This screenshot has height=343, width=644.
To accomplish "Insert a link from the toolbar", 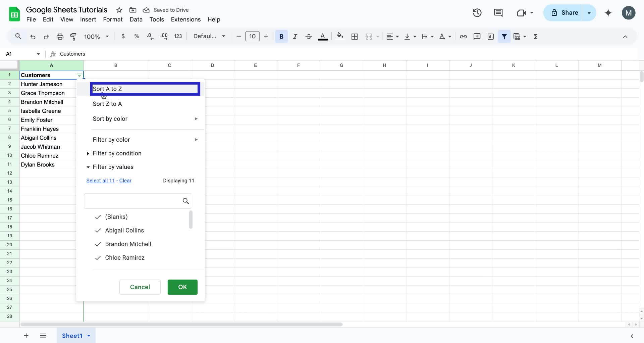I will [463, 36].
